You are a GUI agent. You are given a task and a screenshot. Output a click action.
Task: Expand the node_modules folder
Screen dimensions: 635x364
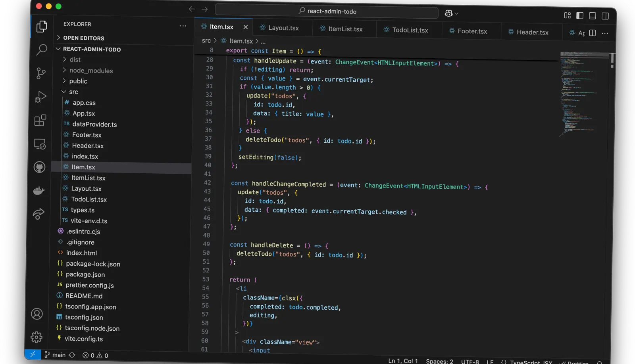click(91, 71)
